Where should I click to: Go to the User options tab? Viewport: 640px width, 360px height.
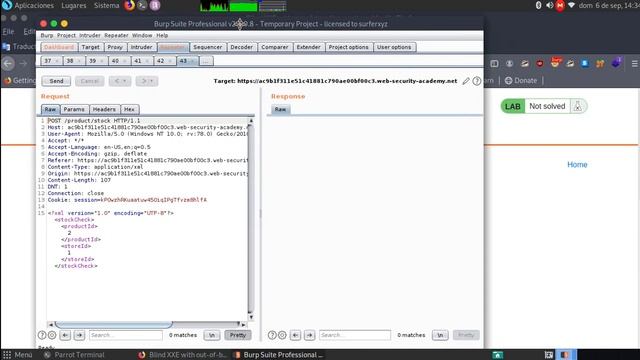point(394,47)
